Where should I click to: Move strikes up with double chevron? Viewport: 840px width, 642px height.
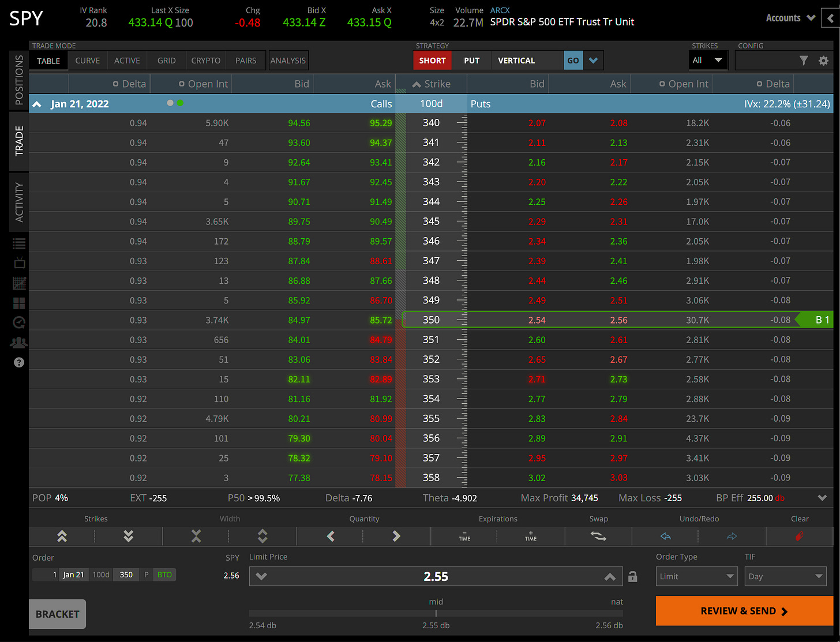pos(62,536)
